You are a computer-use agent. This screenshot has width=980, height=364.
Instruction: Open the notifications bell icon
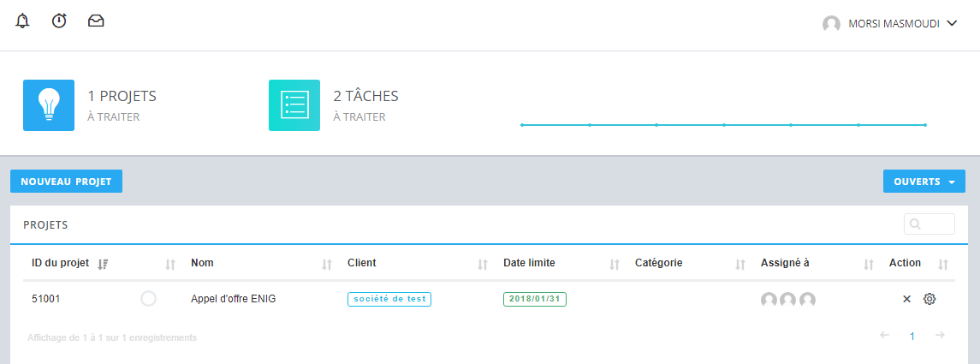coord(22,21)
